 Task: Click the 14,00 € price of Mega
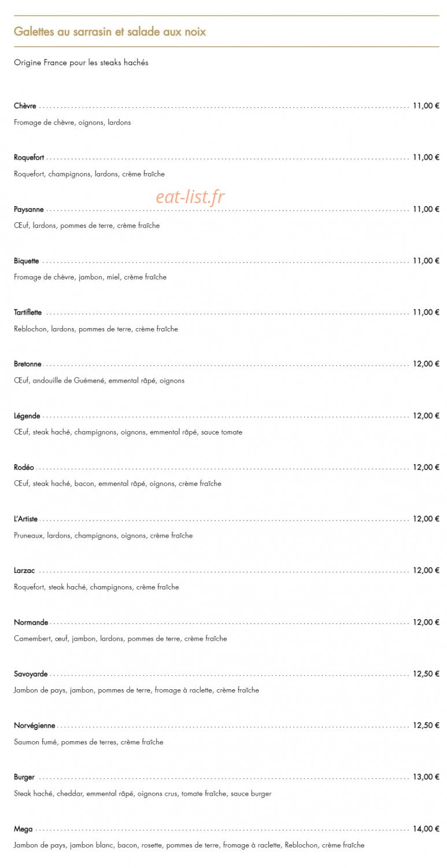pos(426,829)
